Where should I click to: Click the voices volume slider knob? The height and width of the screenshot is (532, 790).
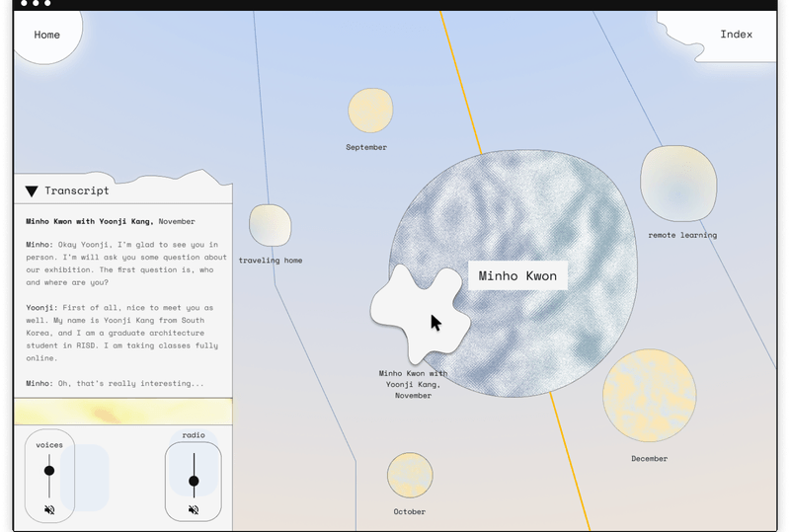49,471
